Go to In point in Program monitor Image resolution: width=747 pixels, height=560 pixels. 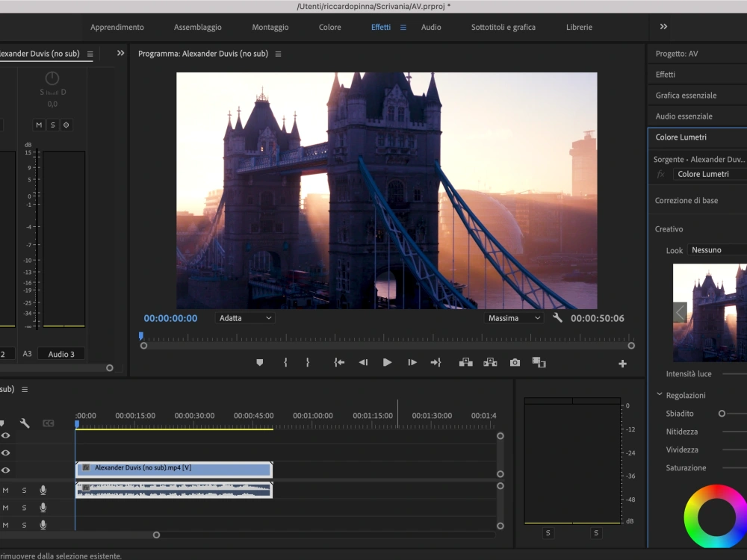point(339,363)
